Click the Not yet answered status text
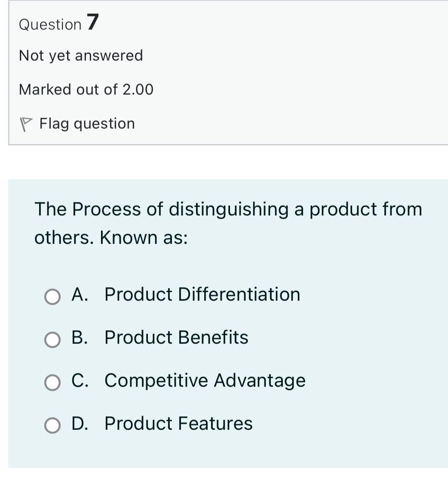The width and height of the screenshot is (448, 491). (x=80, y=55)
